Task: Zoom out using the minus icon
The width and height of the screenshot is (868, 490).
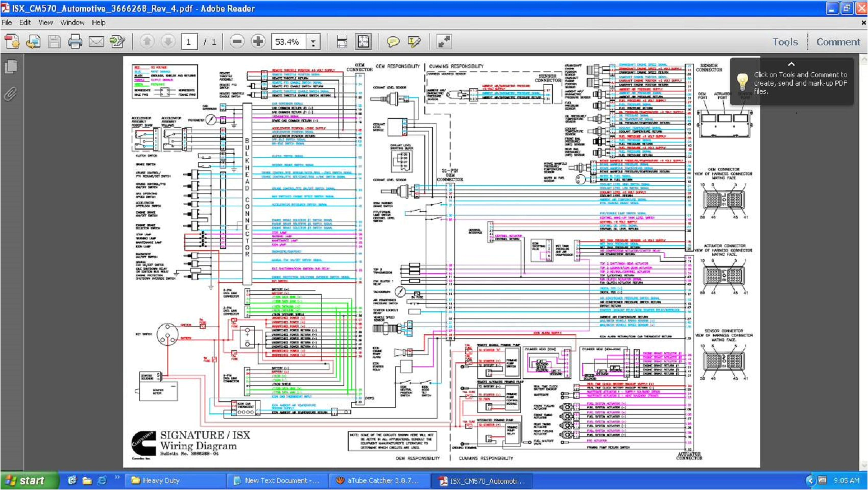Action: coord(236,42)
